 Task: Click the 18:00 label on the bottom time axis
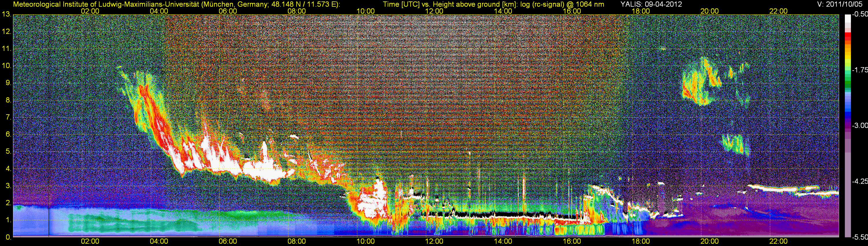tap(641, 241)
